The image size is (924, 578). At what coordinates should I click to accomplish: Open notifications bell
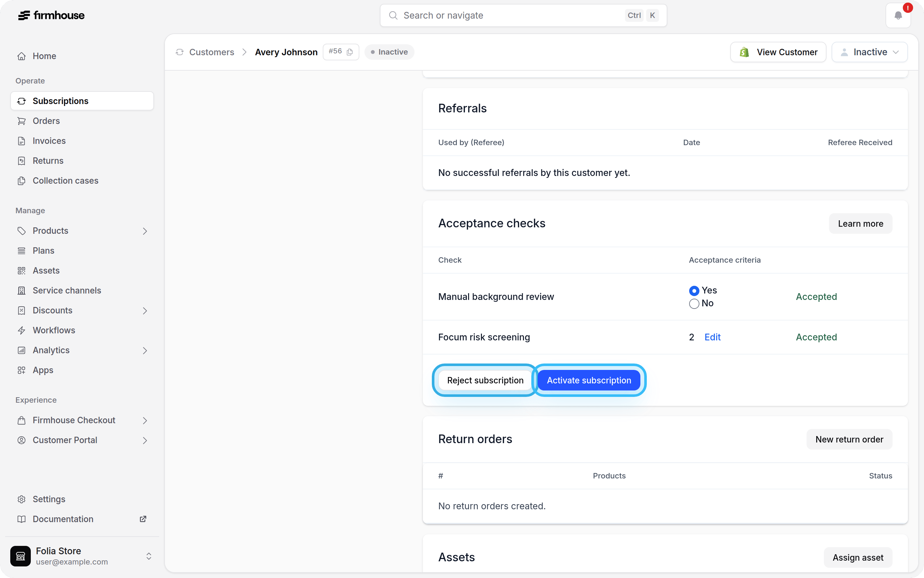898,15
